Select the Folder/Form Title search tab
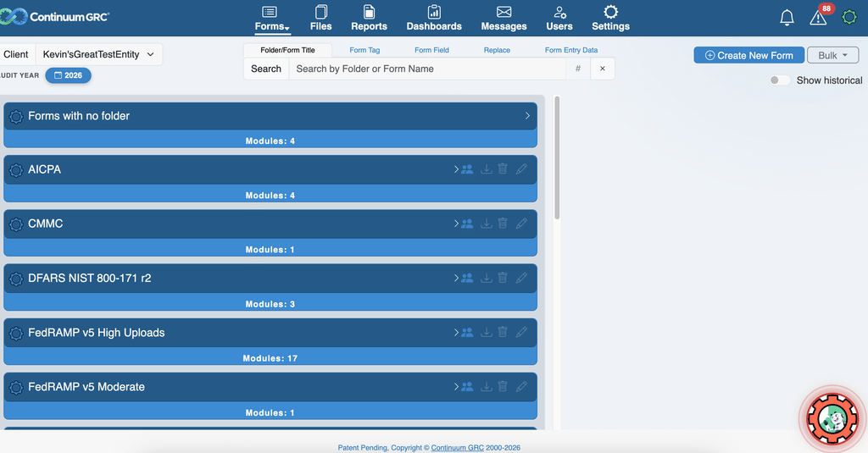Viewport: 868px width, 453px height. pos(287,50)
